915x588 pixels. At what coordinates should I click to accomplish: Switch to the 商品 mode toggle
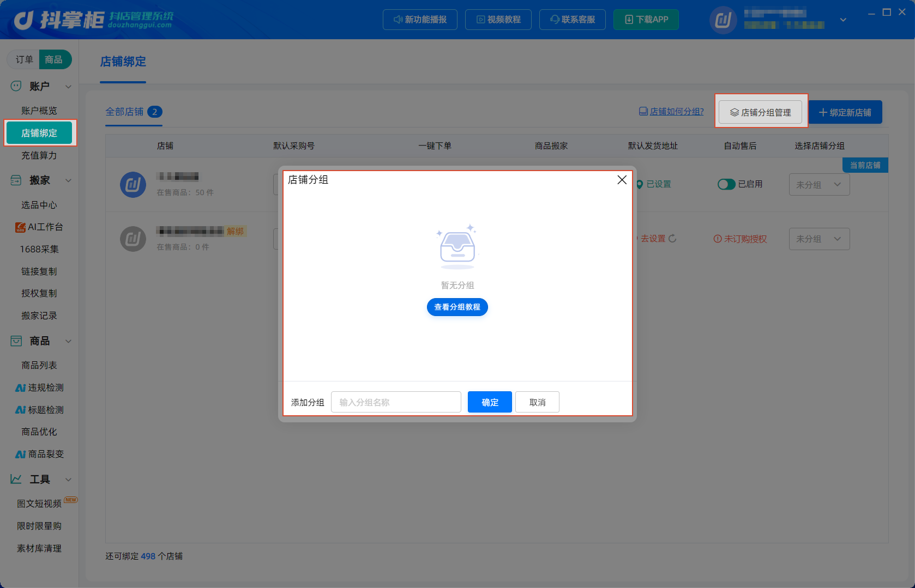click(54, 59)
